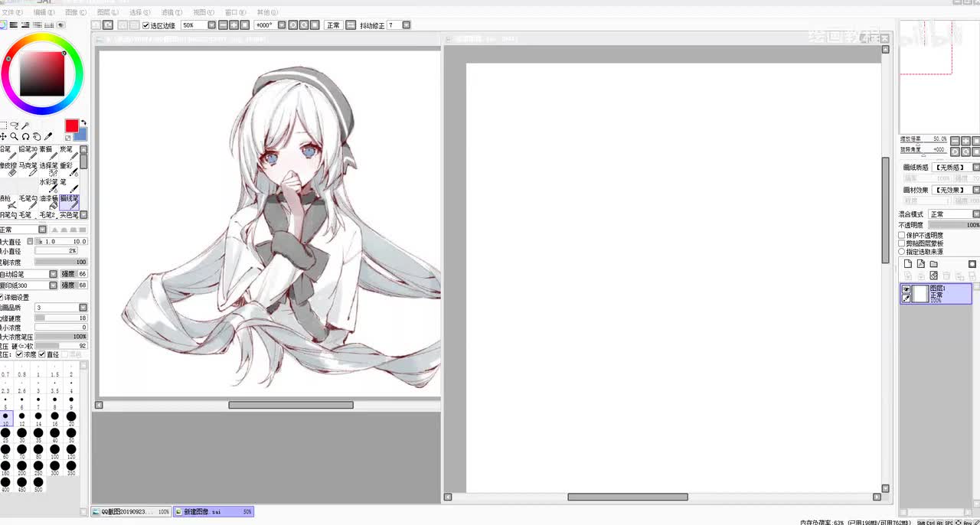Enable 指定选取来源 selection source
This screenshot has width=980, height=525.
[x=902, y=252]
